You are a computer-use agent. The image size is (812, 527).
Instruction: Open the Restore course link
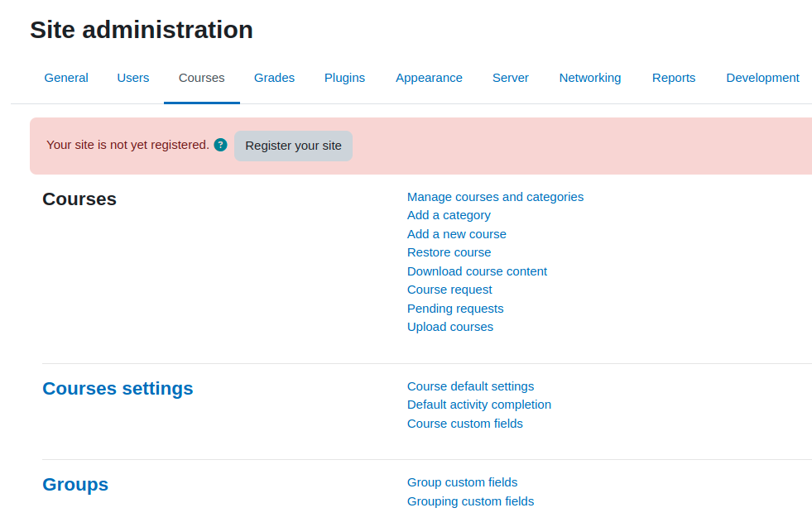tap(449, 252)
